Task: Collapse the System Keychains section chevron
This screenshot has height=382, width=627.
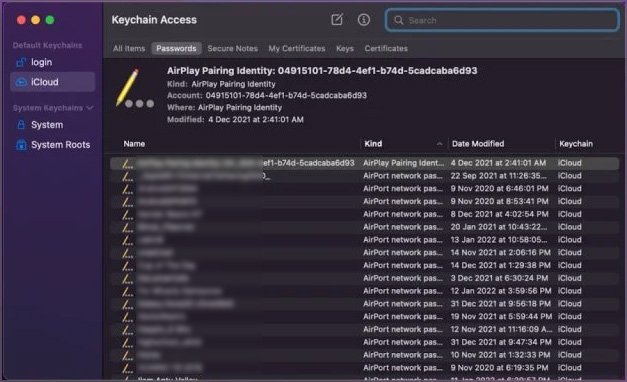Action: (90, 108)
